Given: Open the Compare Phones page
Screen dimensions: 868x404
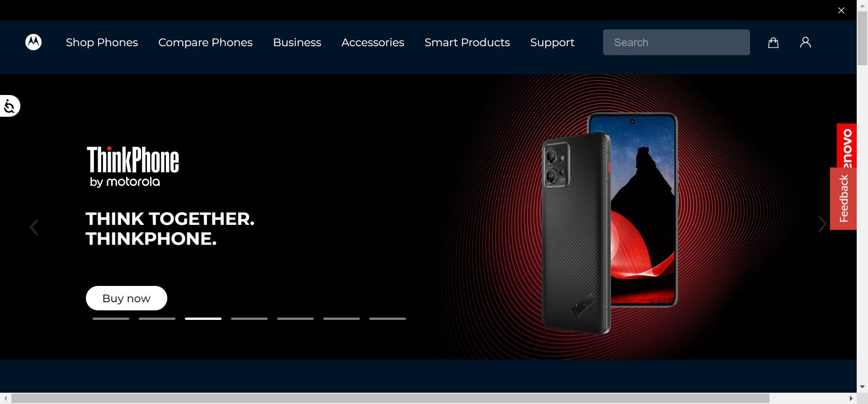Looking at the screenshot, I should tap(205, 43).
